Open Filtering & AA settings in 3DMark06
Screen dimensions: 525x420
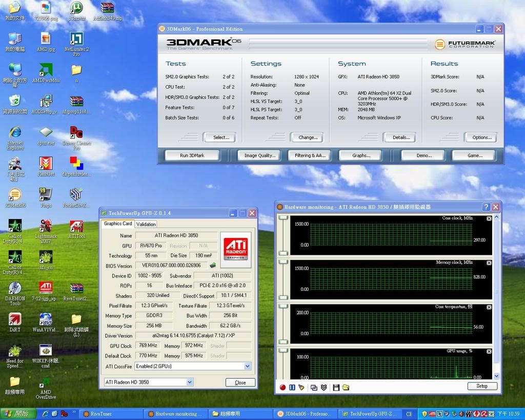310,155
